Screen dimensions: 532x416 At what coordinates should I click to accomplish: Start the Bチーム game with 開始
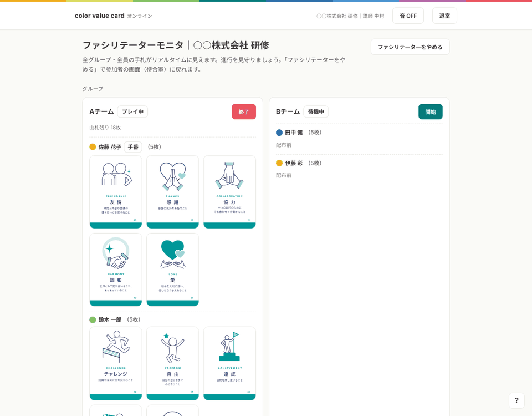click(x=430, y=111)
